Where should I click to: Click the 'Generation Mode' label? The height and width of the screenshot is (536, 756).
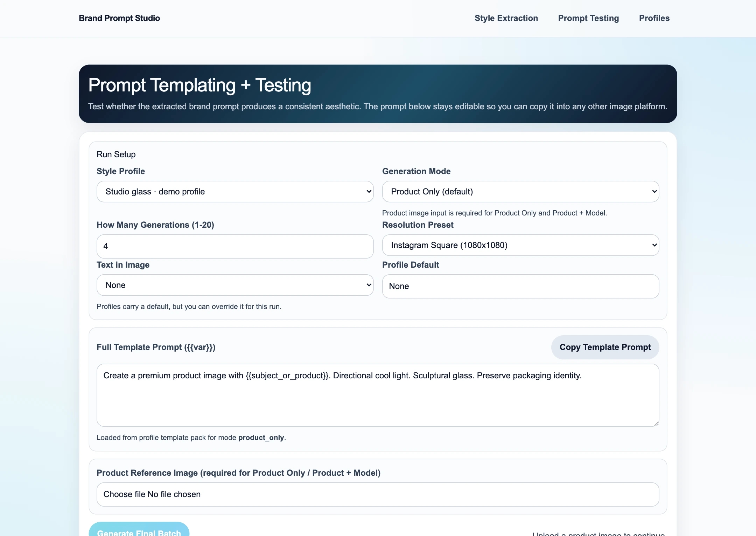tap(416, 171)
